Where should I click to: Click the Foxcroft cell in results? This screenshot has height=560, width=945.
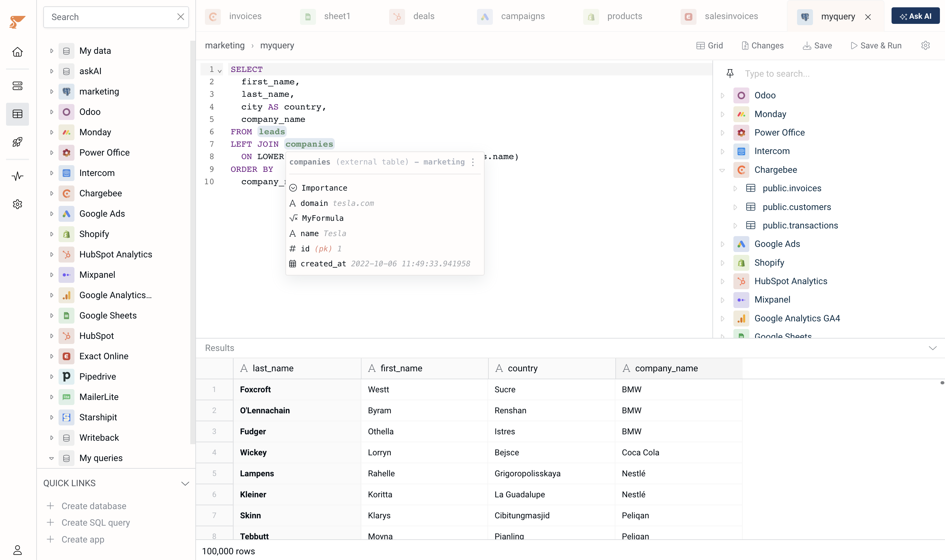pos(297,389)
